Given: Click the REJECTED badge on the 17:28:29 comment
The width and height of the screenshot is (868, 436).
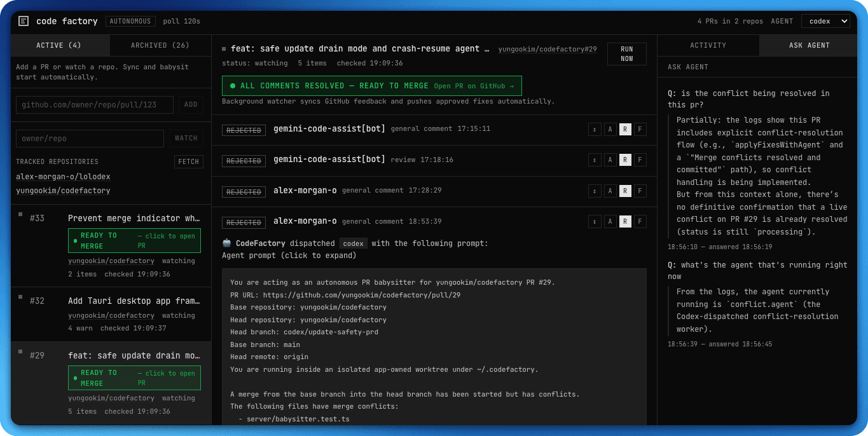Looking at the screenshot, I should pyautogui.click(x=244, y=192).
